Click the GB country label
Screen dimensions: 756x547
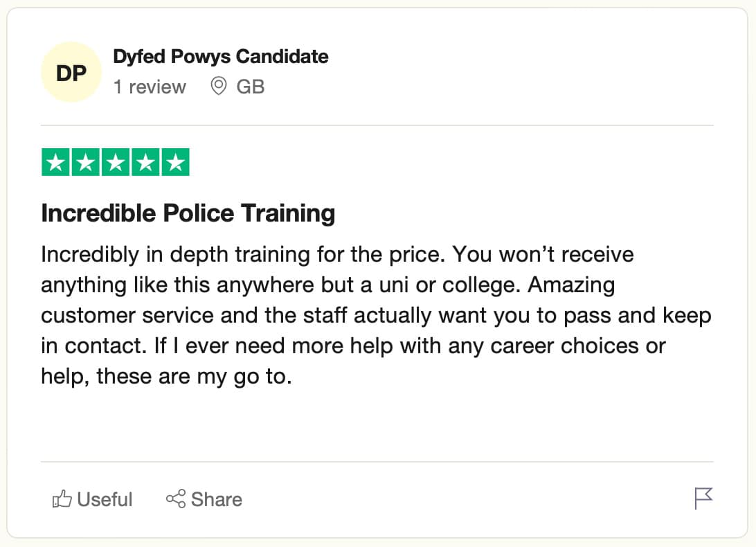tap(251, 87)
